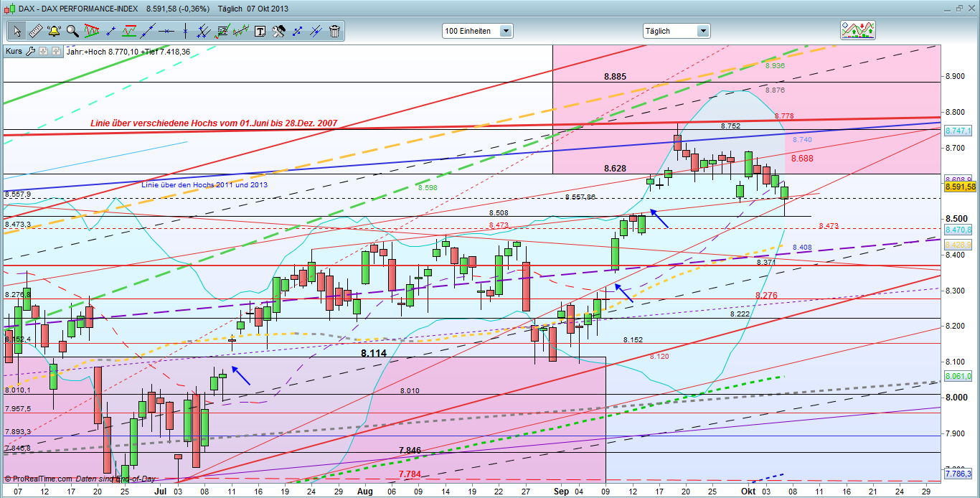
Task: Select the ruler measurement tool
Action: point(35,31)
